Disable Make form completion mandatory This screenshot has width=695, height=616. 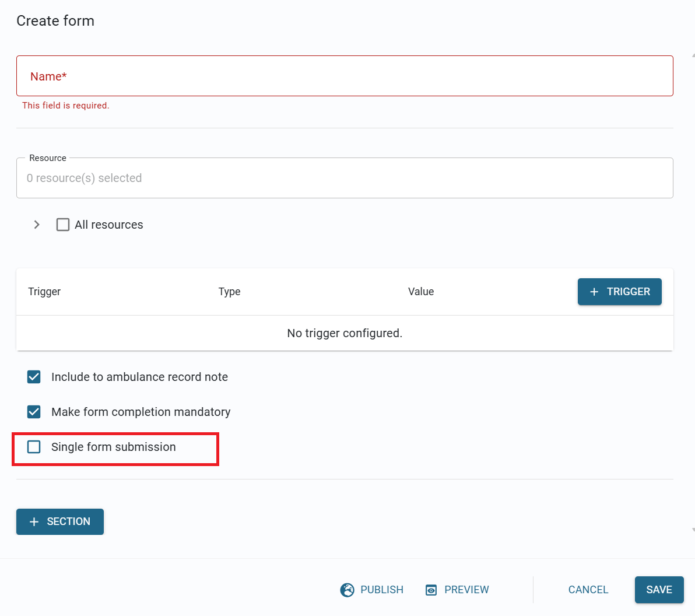coord(34,412)
